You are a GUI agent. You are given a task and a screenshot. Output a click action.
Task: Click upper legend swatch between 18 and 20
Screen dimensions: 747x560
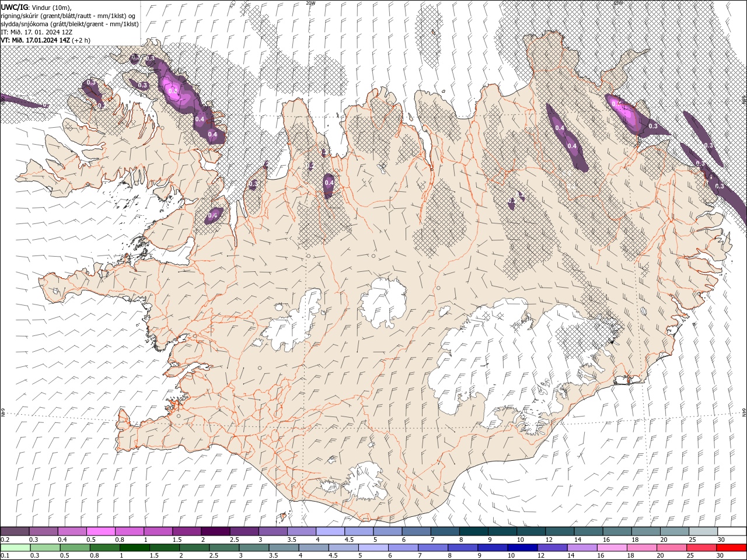pyautogui.click(x=645, y=531)
